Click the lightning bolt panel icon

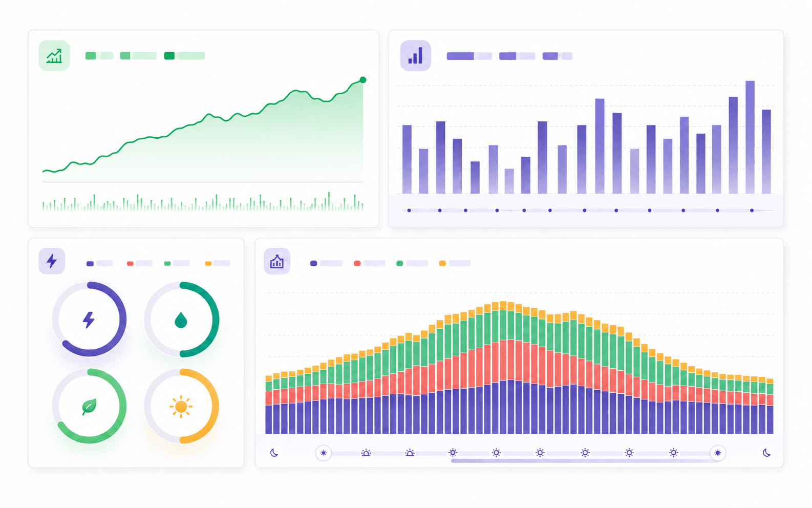(52, 261)
